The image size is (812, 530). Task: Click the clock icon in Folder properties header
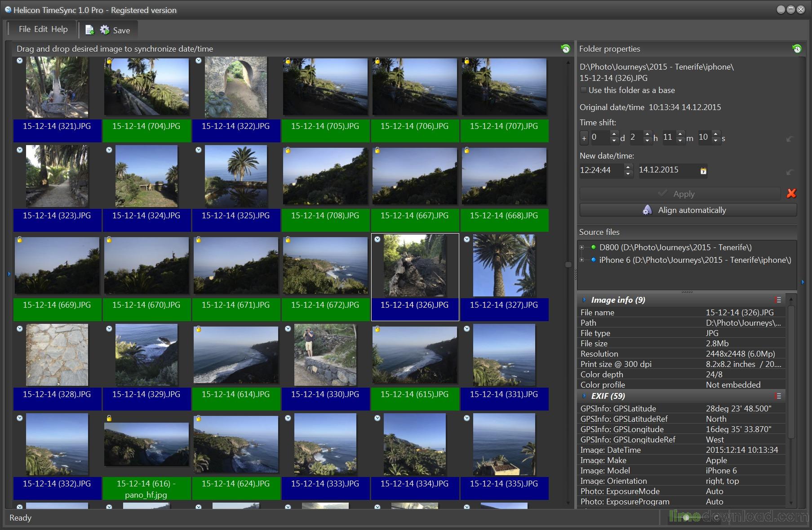coord(797,49)
